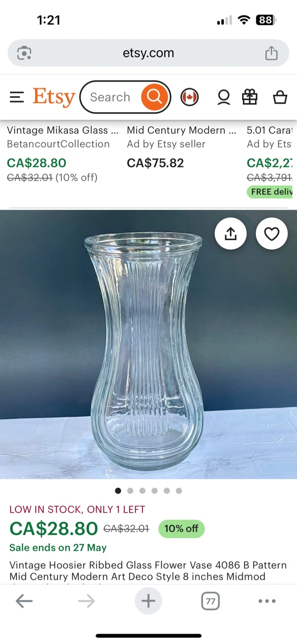The height and width of the screenshot is (644, 297).
Task: Open a new tab with plus button
Action: [148, 602]
